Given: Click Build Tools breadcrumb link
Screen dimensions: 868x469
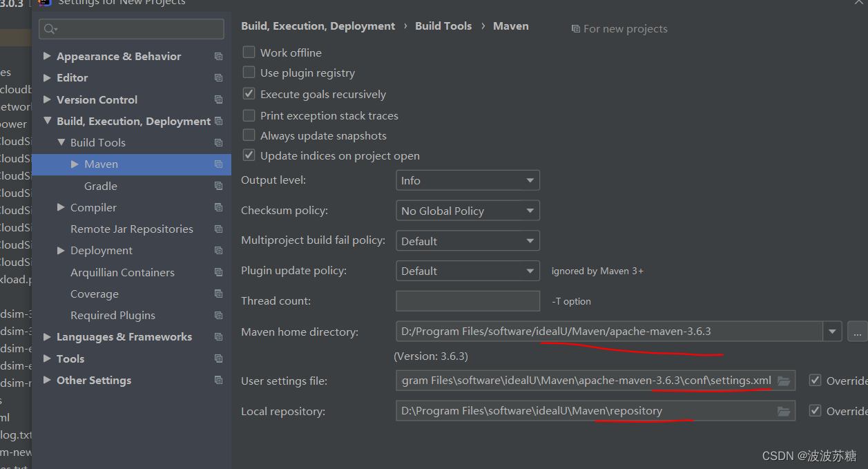Looking at the screenshot, I should pyautogui.click(x=443, y=26).
